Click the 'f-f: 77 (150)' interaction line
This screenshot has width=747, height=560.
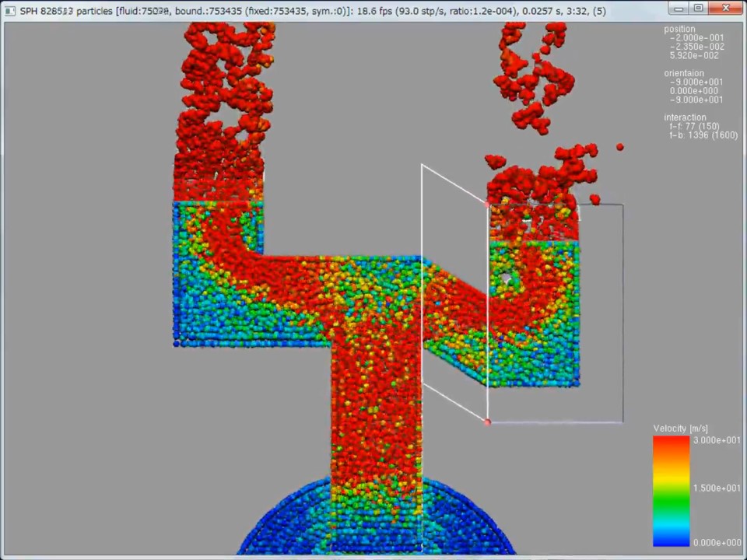694,126
